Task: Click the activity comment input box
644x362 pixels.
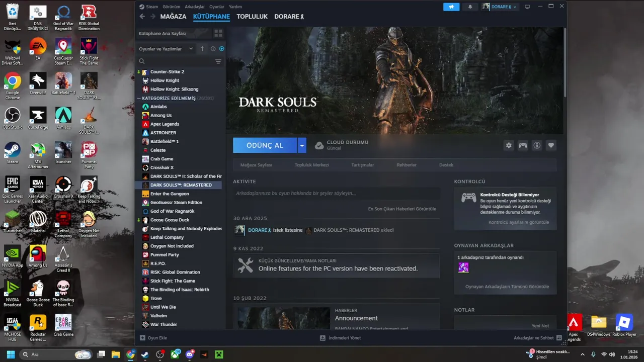Action: pos(336,193)
